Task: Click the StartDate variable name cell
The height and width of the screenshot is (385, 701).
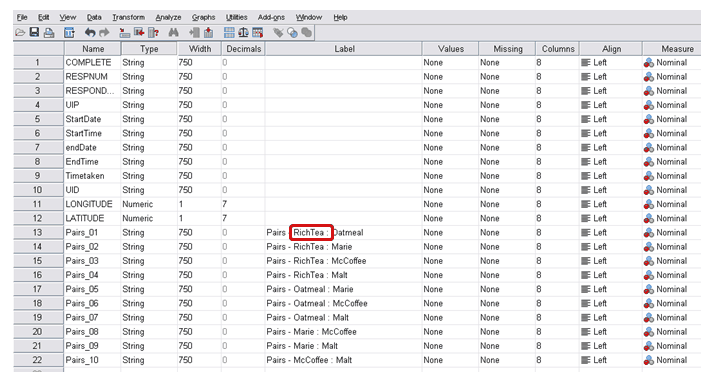Action: 92,119
